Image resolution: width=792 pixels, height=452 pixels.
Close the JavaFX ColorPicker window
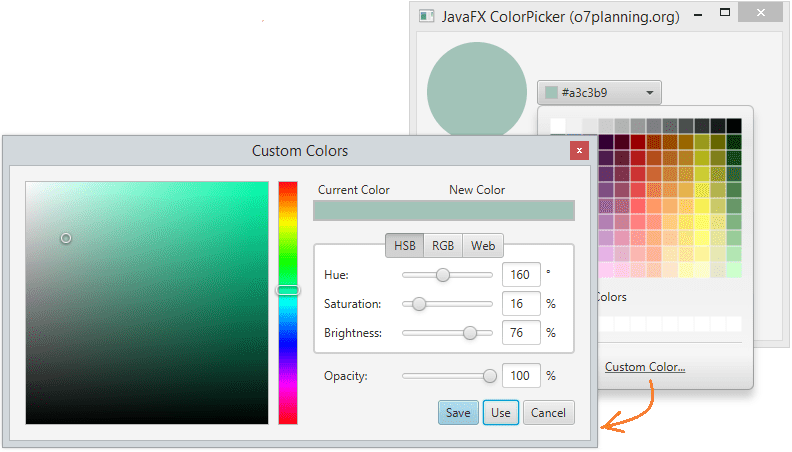click(761, 13)
